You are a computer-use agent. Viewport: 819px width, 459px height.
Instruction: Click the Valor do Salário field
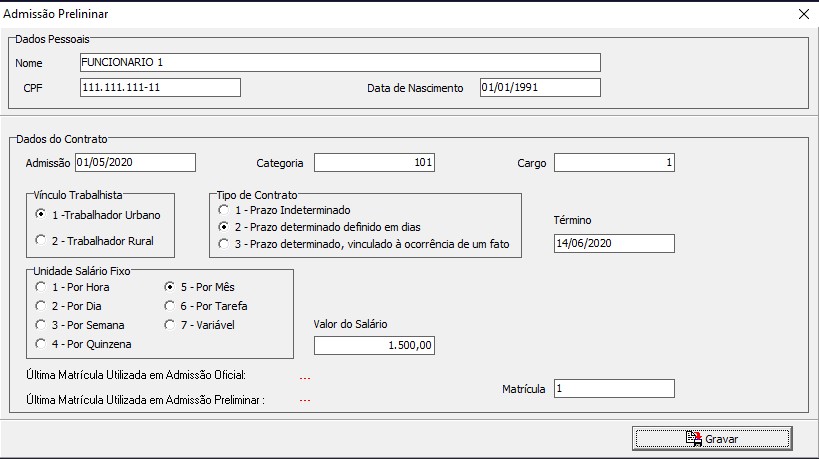click(374, 345)
